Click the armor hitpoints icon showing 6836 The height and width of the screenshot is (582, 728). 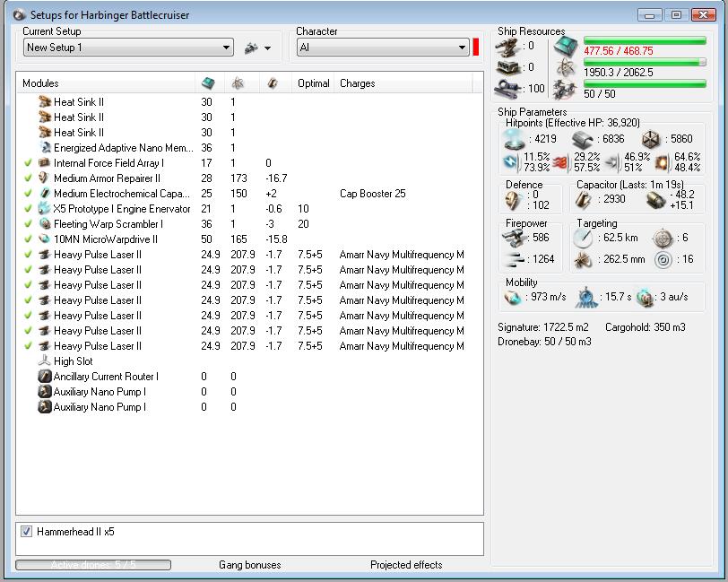coord(582,139)
